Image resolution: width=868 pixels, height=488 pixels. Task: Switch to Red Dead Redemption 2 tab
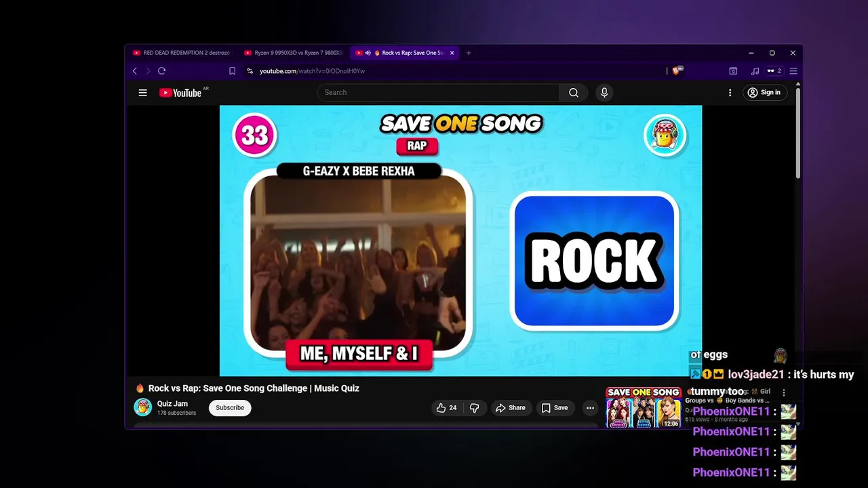tap(182, 53)
